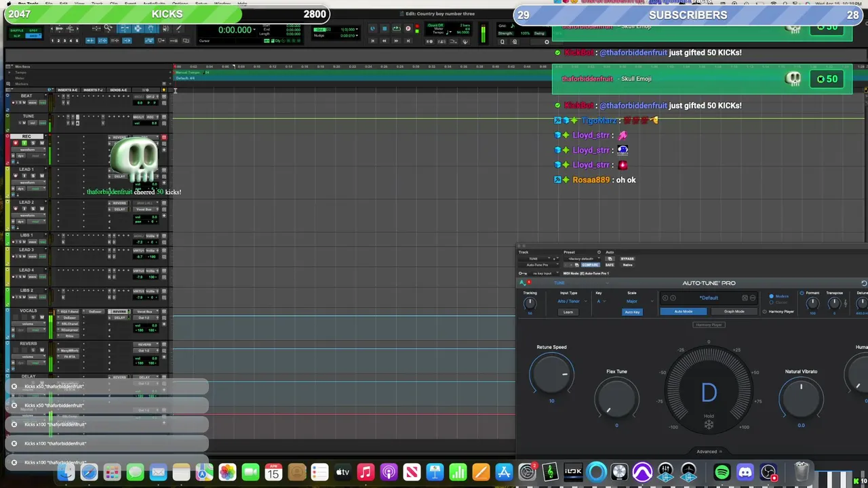Open the factory default preset dropdown
The image size is (868, 488).
(581, 258)
